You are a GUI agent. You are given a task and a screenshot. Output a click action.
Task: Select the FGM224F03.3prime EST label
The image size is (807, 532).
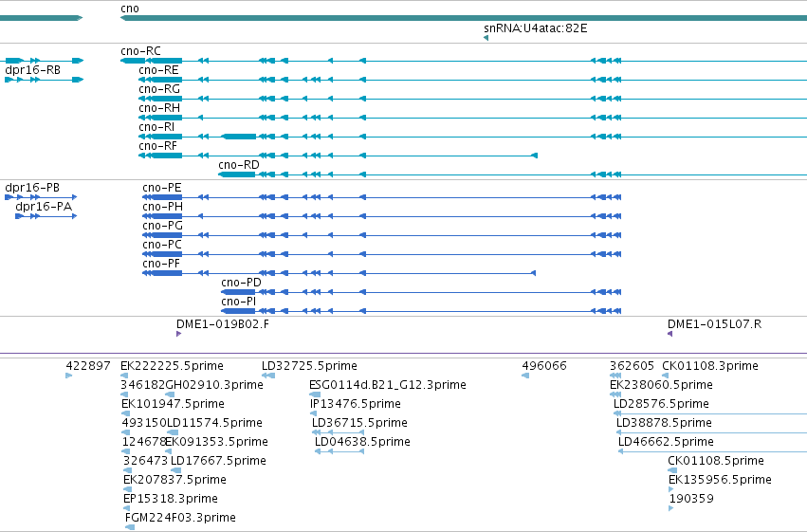coord(180,518)
